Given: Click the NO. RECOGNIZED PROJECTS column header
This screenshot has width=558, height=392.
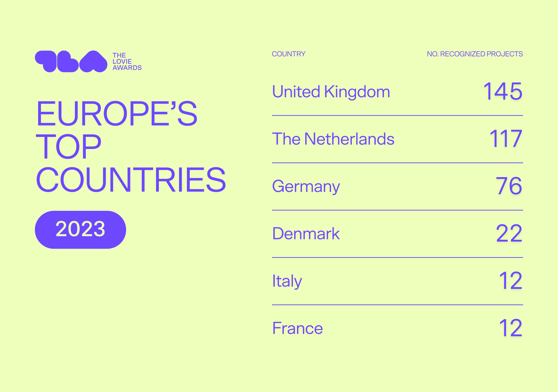Looking at the screenshot, I should [x=475, y=54].
